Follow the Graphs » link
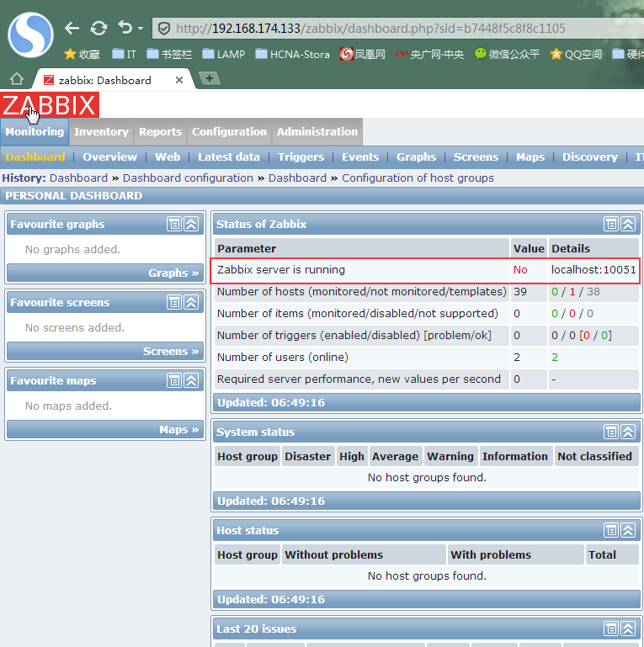Image resolution: width=644 pixels, height=647 pixels. point(173,273)
